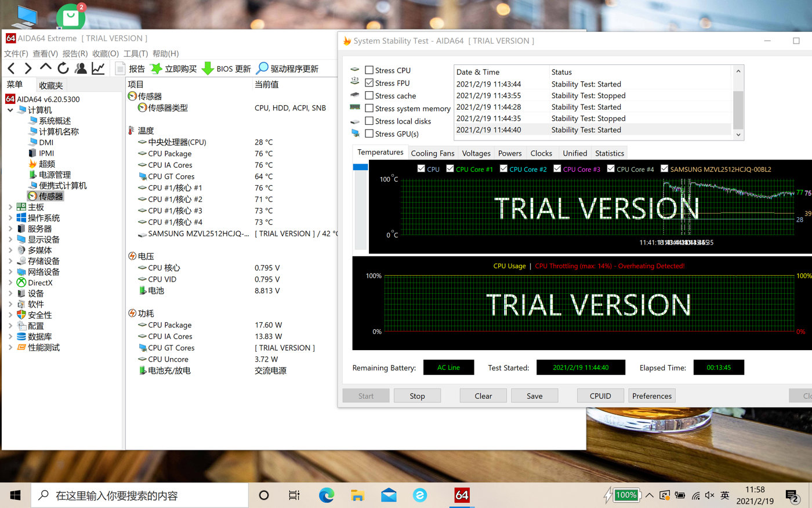Click the status log scrollbar thumb

738,109
